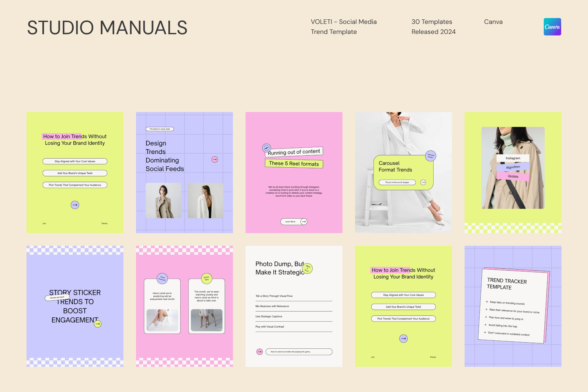Click the Canva logo icon

[x=552, y=27]
